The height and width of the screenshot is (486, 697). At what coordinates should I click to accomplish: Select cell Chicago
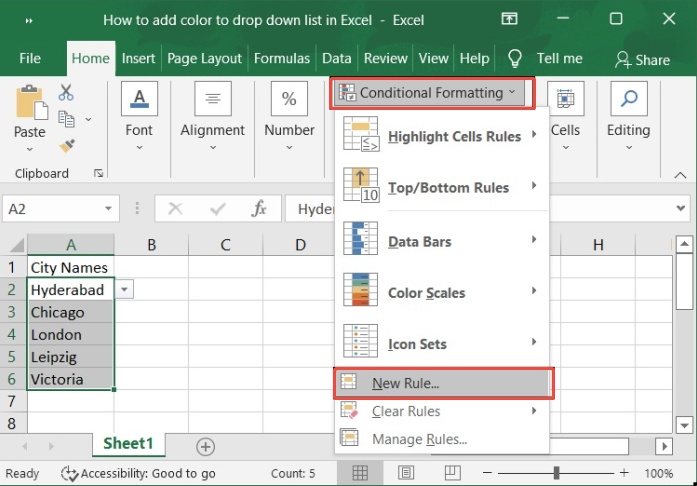click(x=71, y=312)
